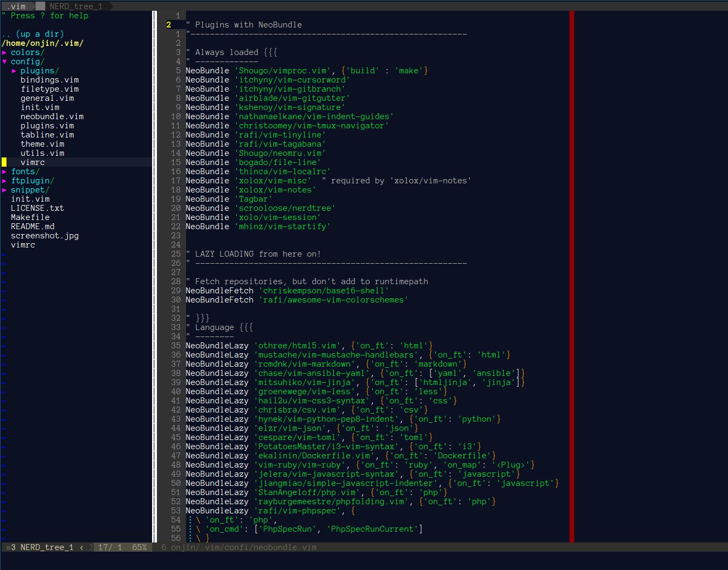Click the 'Plugins with NeoBundle' header comment

pyautogui.click(x=244, y=25)
